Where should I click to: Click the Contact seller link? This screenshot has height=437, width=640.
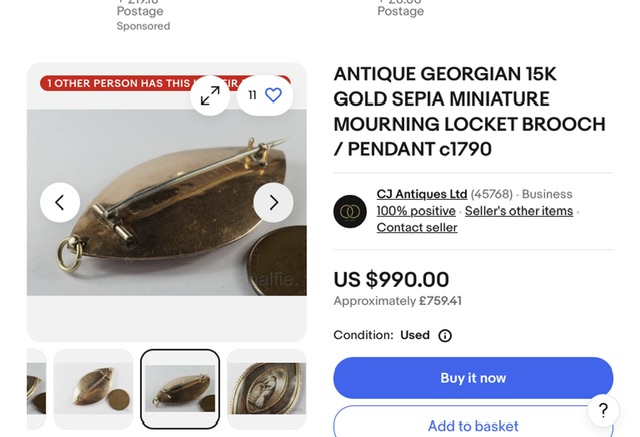click(417, 228)
